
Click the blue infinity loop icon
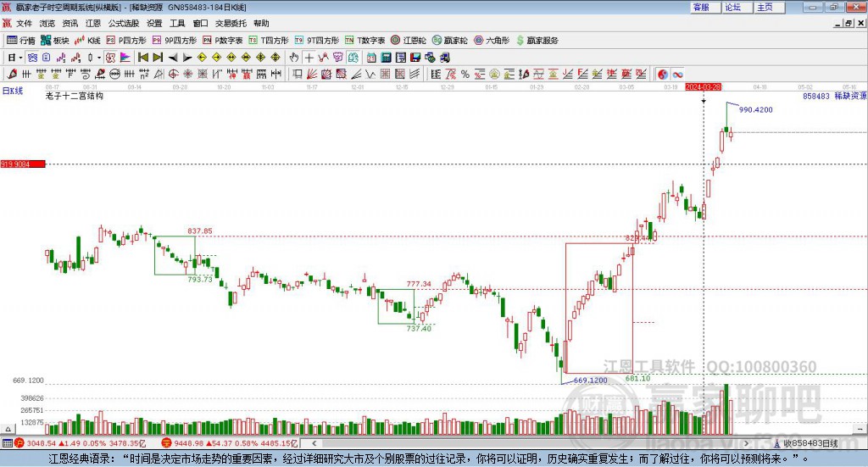(677, 74)
